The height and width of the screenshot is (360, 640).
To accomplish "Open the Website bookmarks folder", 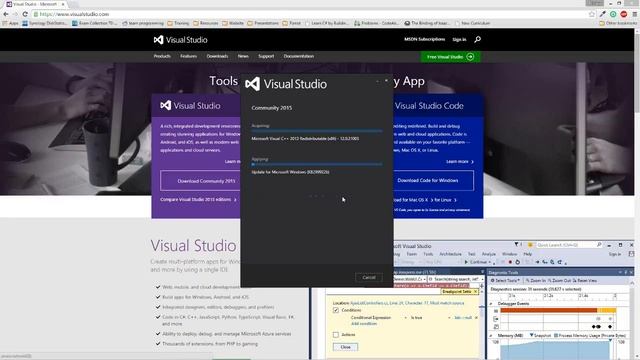I will pos(233,23).
